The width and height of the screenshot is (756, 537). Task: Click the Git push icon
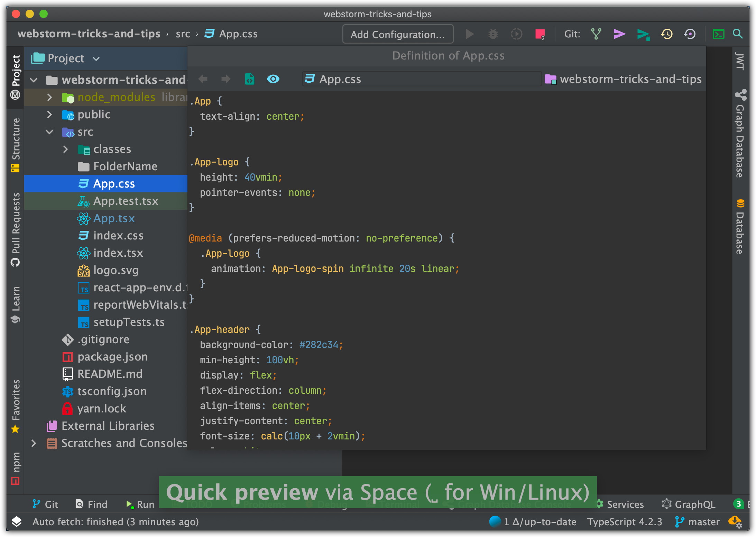coord(643,34)
